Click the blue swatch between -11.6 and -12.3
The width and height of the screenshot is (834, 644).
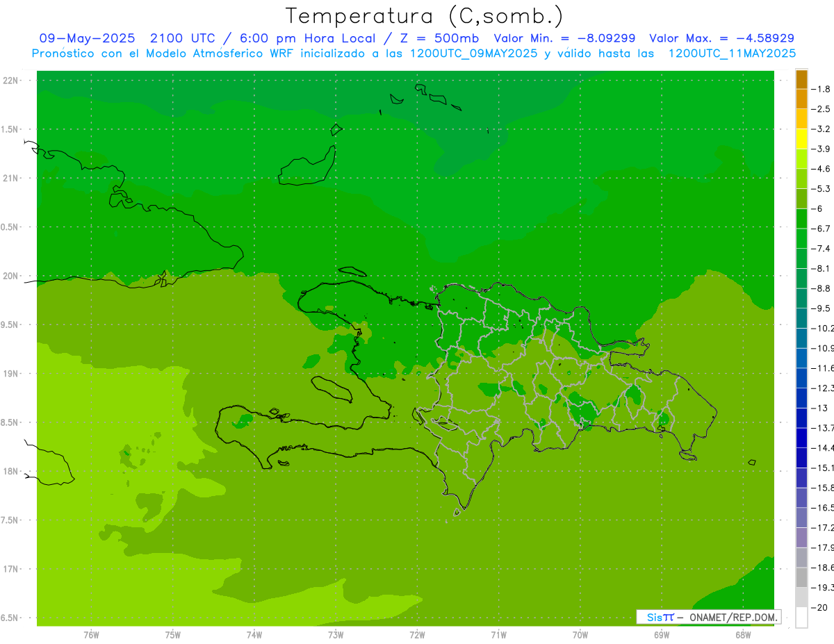click(x=801, y=378)
